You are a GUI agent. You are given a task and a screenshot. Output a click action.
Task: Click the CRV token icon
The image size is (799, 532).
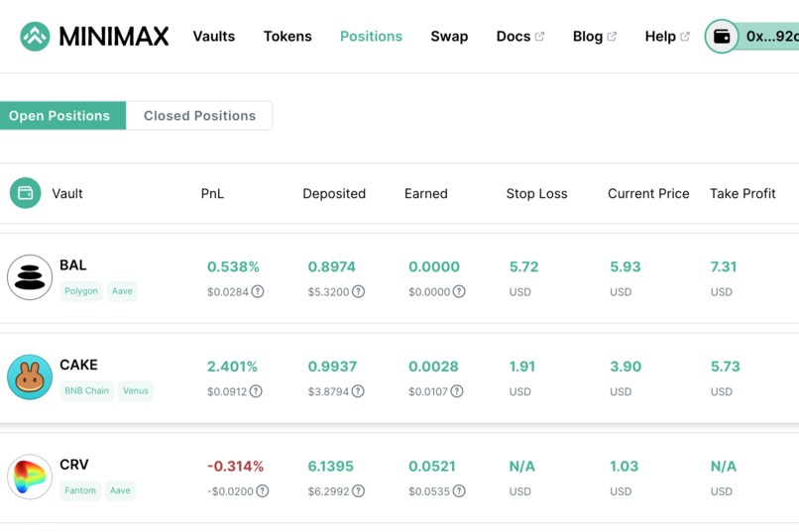coord(30,477)
